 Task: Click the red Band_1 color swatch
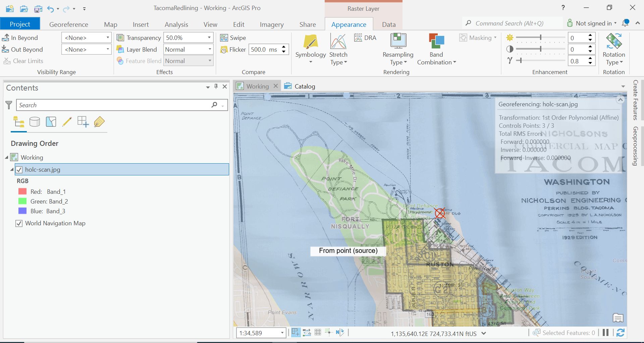pyautogui.click(x=22, y=191)
